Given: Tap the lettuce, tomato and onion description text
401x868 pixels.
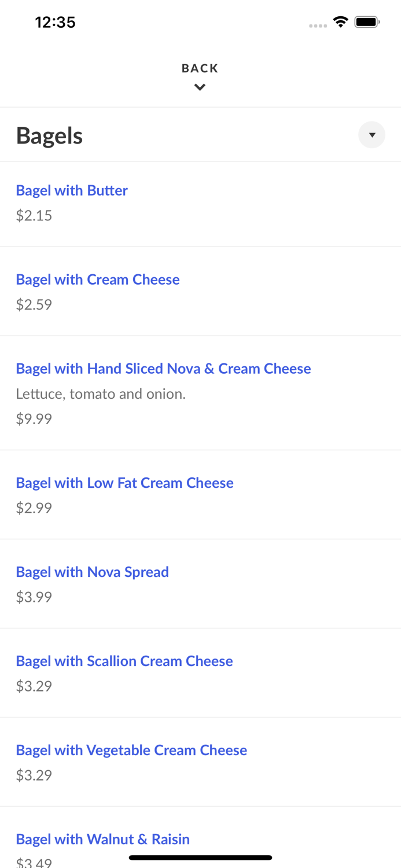Looking at the screenshot, I should [101, 393].
